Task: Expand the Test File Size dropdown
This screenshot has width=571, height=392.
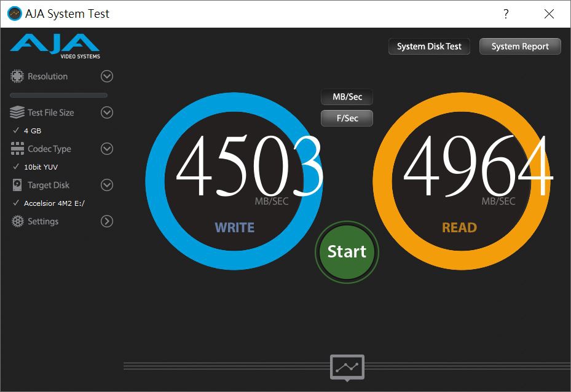Action: (x=107, y=112)
